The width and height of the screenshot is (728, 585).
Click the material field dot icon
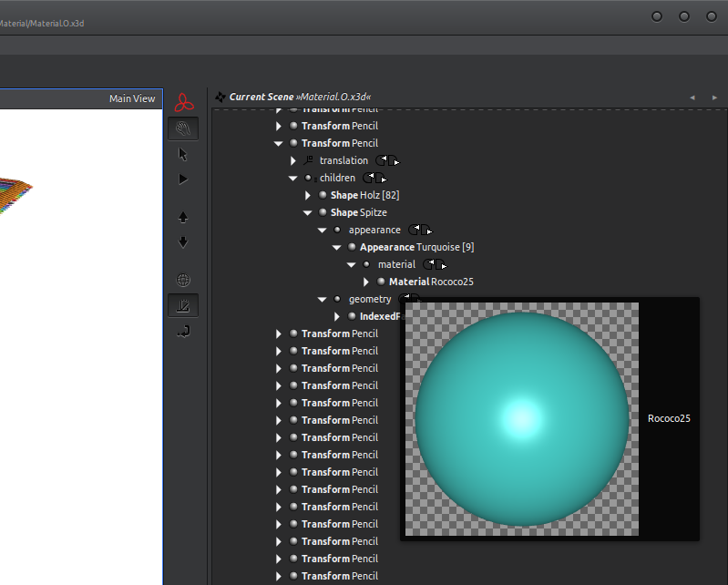point(367,264)
